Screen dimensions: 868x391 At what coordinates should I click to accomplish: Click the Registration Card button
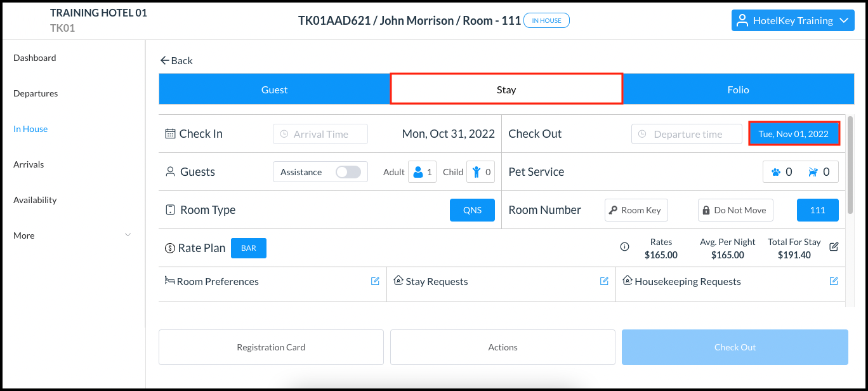(271, 347)
